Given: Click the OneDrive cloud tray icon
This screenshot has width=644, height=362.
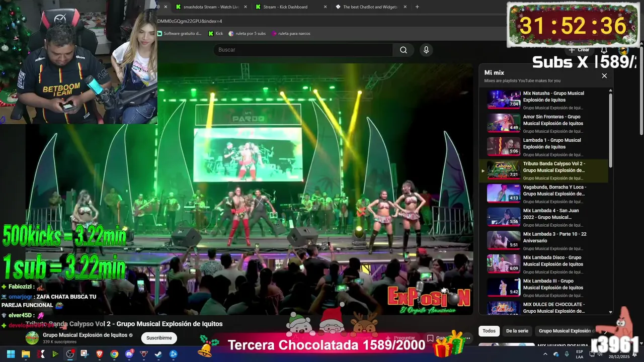Looking at the screenshot, I should pos(556,354).
